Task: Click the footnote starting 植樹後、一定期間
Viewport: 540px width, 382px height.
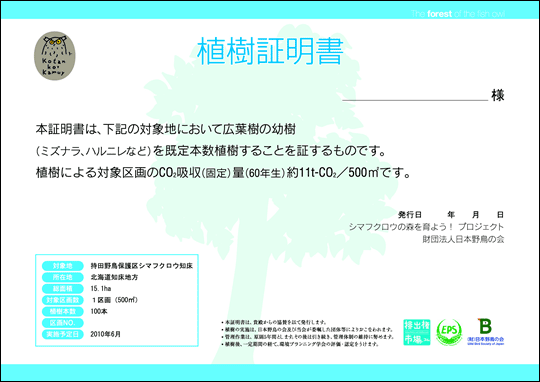Action: [x=300, y=344]
